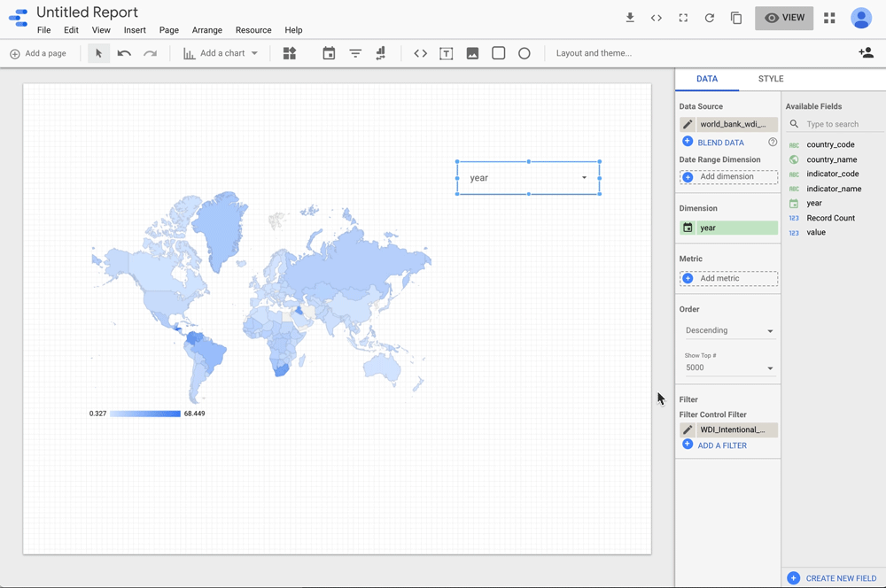Switch to the DATA tab
Viewport: 886px width, 588px height.
point(707,79)
